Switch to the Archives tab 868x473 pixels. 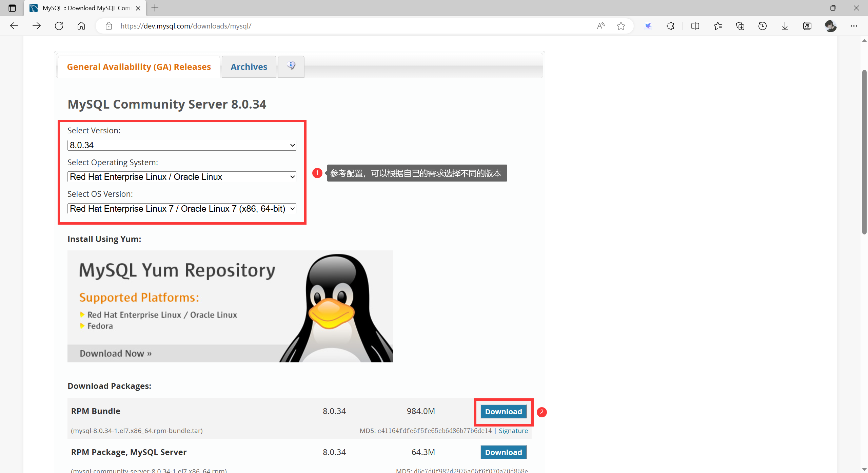[249, 67]
